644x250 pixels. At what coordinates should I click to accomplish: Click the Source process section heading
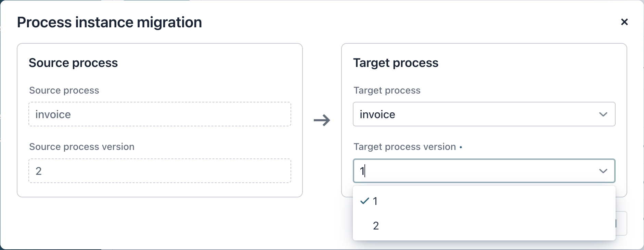click(x=73, y=62)
